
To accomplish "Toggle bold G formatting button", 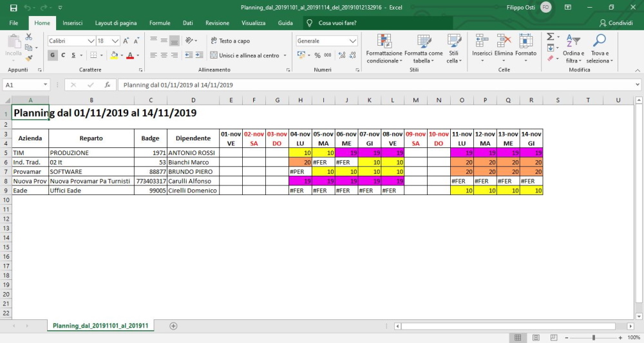I will pos(53,55).
